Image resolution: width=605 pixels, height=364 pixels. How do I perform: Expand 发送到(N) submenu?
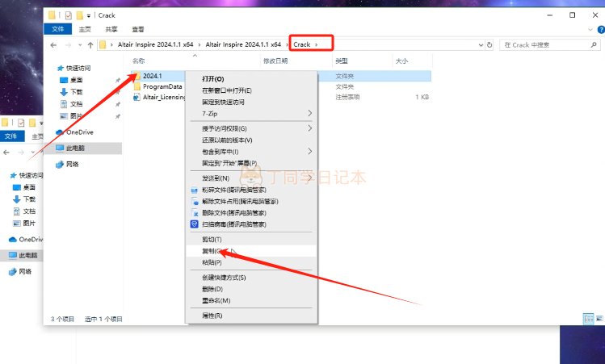251,178
